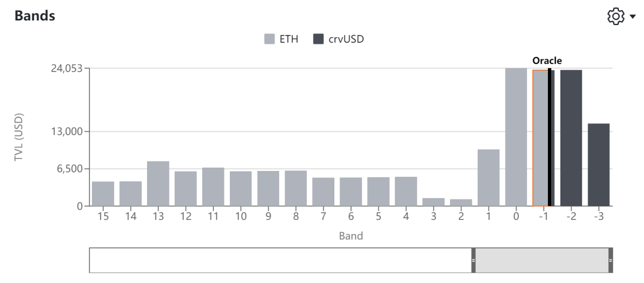
Task: Click the right zoom slider handle
Action: click(x=611, y=260)
